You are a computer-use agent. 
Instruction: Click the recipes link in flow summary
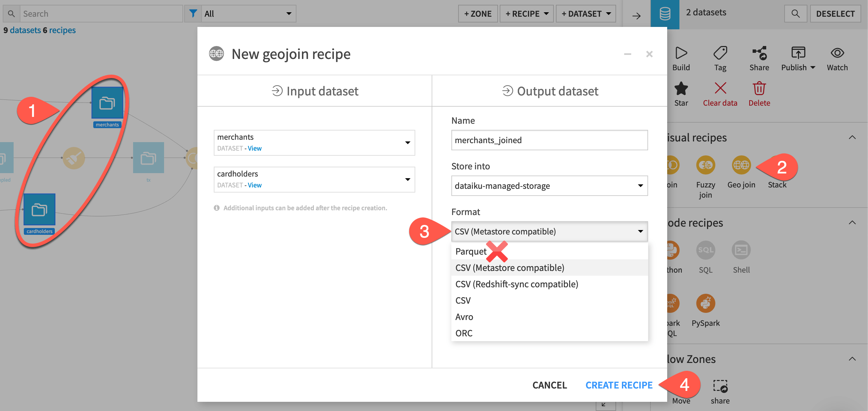click(62, 30)
